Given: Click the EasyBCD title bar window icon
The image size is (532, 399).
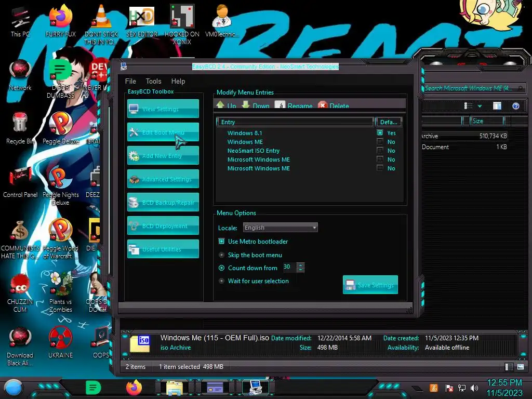Looking at the screenshot, I should (x=124, y=66).
